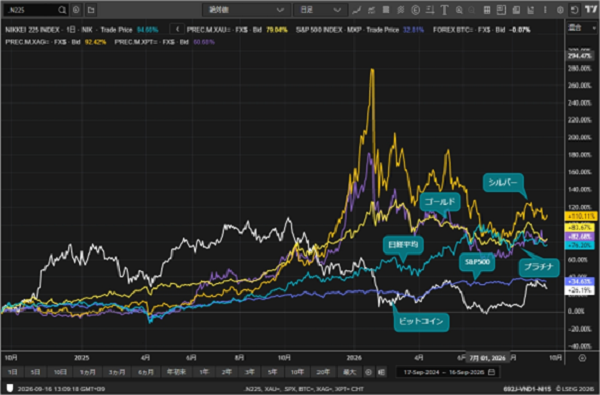
Task: Click the export chart icon
Action: coord(530,10)
